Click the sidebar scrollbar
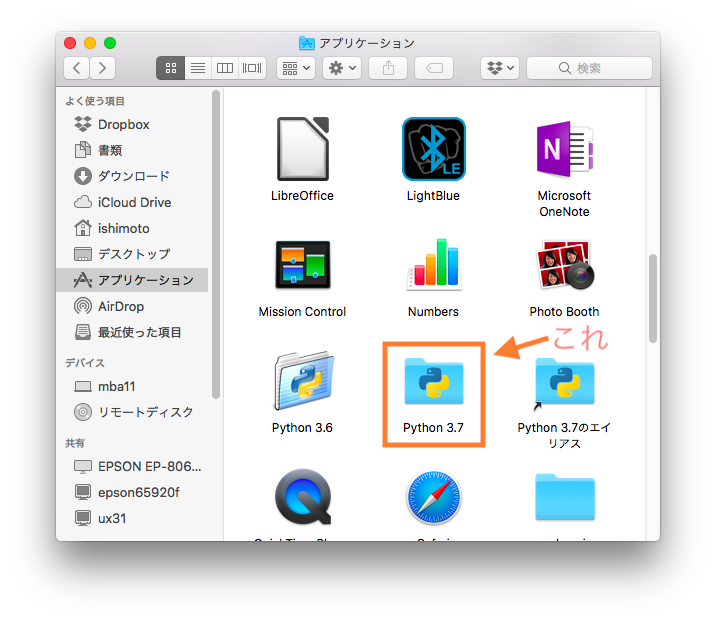716x621 pixels. pos(216,244)
